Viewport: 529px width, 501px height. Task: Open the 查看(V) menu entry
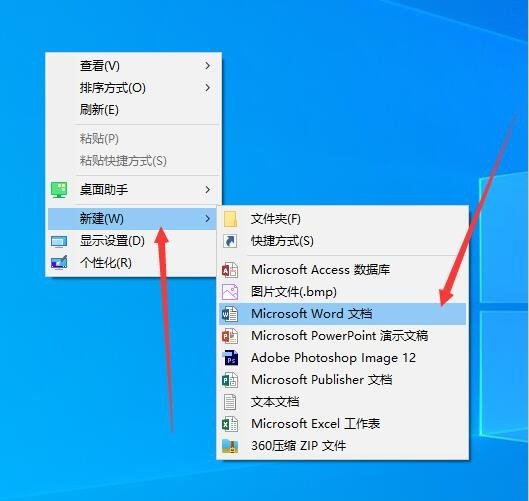coord(134,66)
